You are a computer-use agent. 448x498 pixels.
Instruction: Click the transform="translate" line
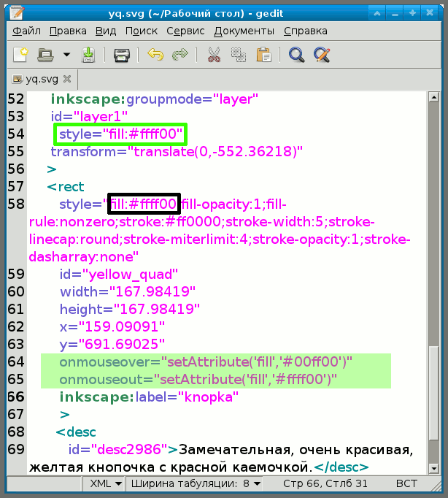(177, 151)
